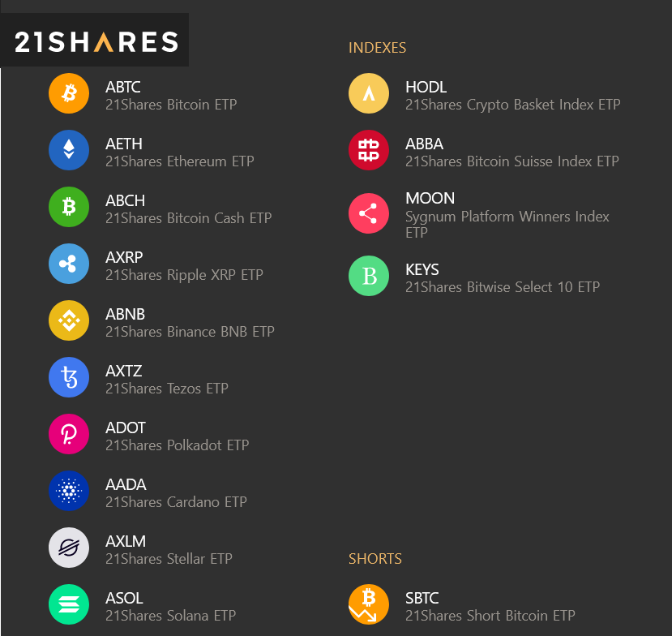Viewport: 672px width, 636px height.
Task: Open the Cardano AADA icon
Action: coord(69,491)
